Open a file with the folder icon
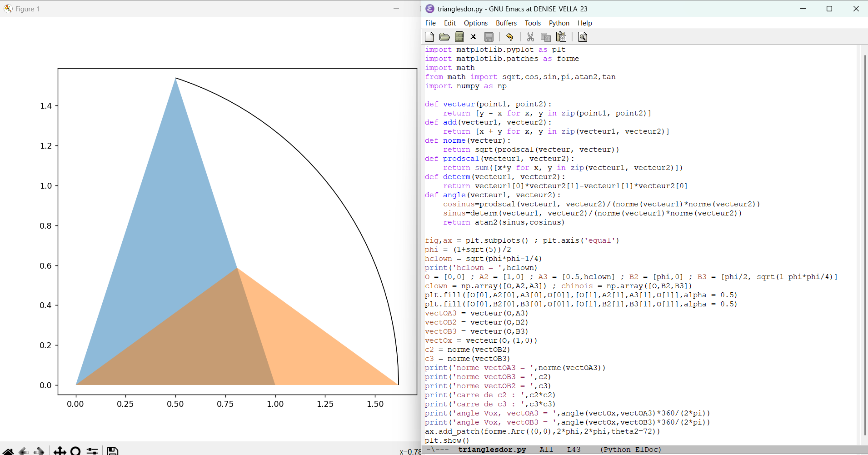This screenshot has width=868, height=455. tap(444, 37)
